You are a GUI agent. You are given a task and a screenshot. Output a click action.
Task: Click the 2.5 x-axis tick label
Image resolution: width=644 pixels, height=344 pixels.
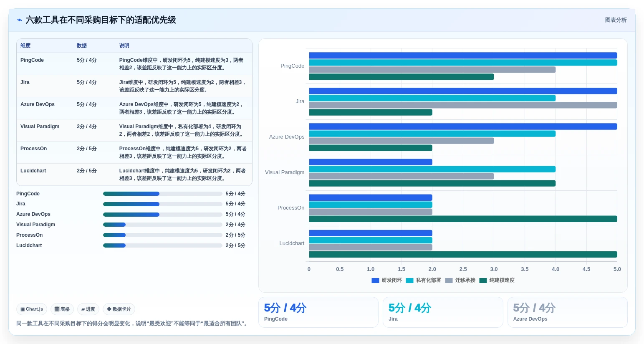[x=463, y=269]
